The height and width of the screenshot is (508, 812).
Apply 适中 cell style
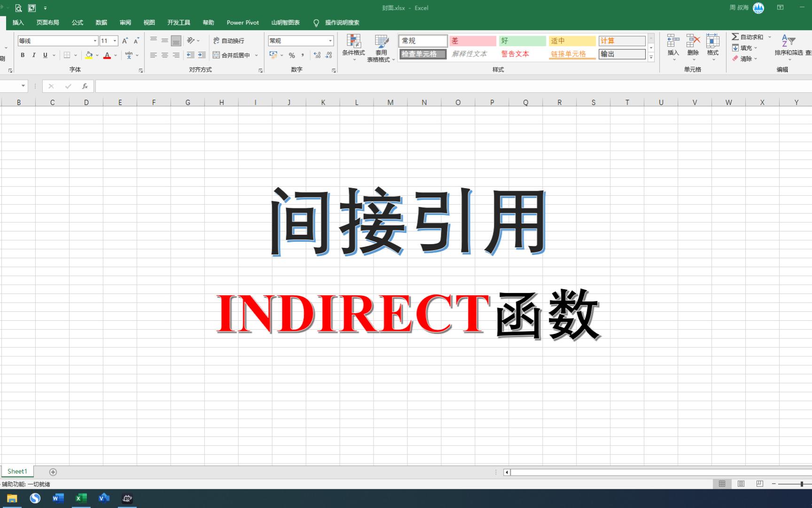572,41
